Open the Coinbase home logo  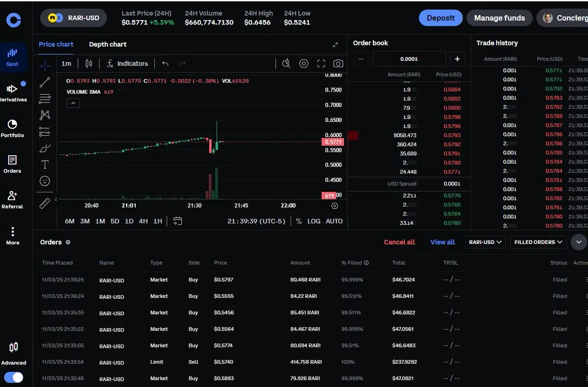13,20
